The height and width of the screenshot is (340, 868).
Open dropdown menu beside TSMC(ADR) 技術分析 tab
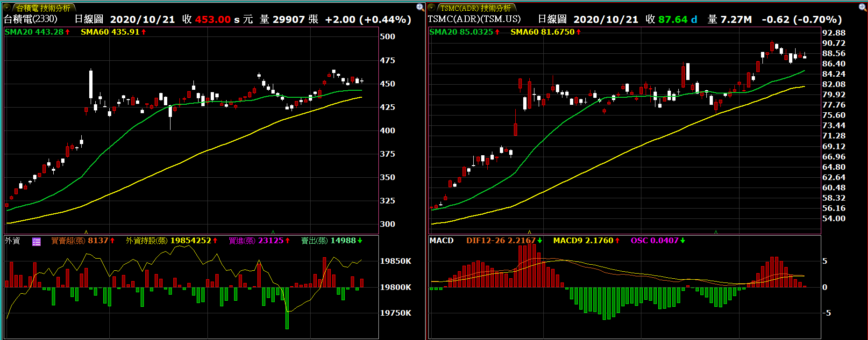(x=432, y=7)
